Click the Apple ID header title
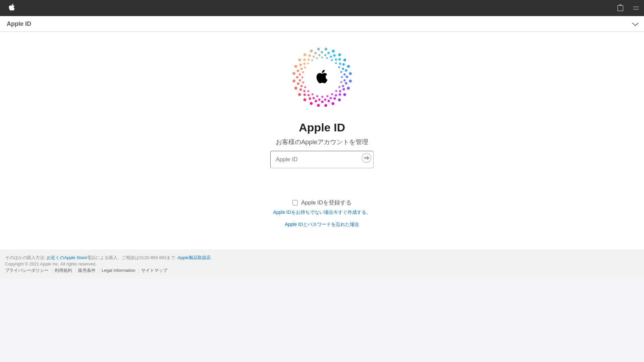 tap(19, 24)
